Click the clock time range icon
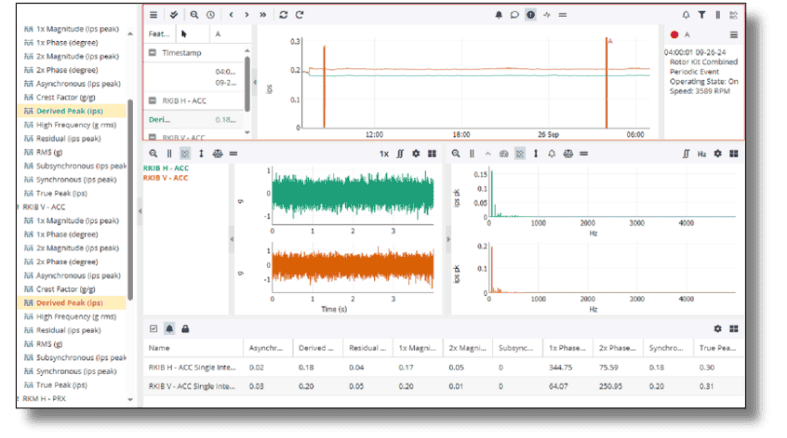This screenshot has width=787, height=438. (210, 15)
